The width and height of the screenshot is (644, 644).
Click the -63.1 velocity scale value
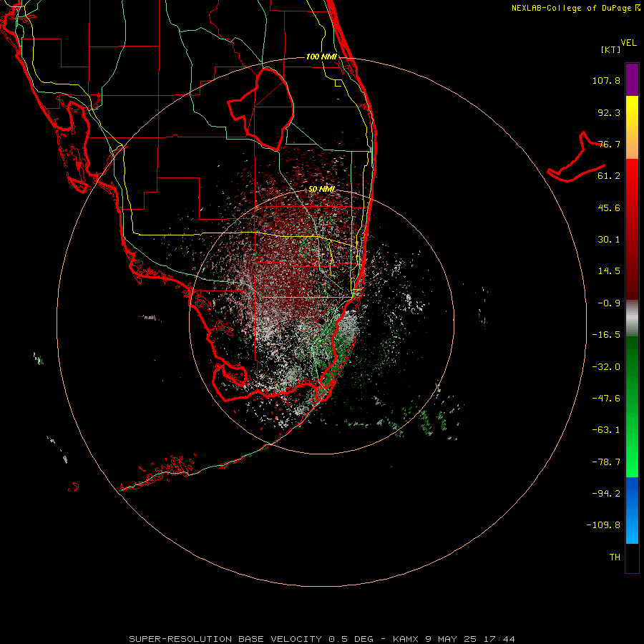pyautogui.click(x=606, y=430)
